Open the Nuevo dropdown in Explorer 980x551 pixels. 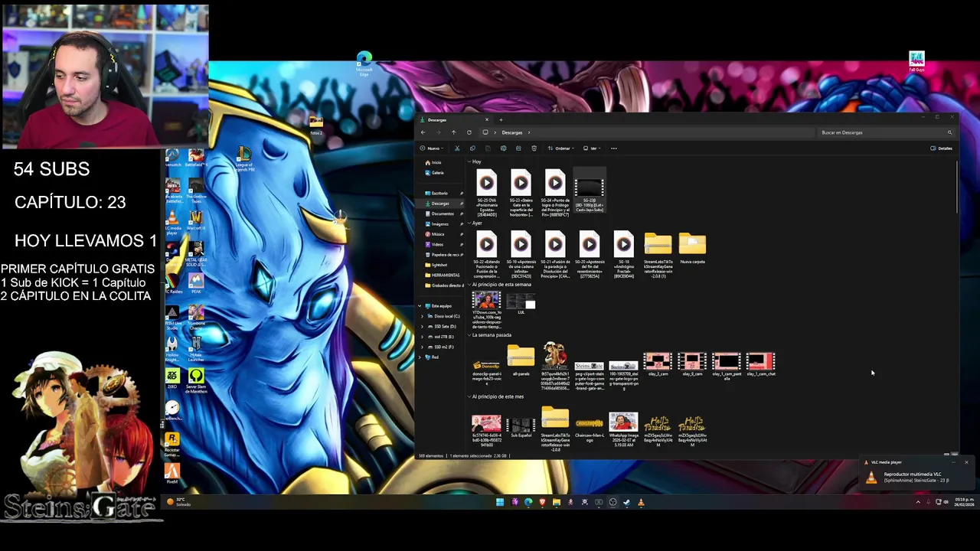click(x=433, y=148)
